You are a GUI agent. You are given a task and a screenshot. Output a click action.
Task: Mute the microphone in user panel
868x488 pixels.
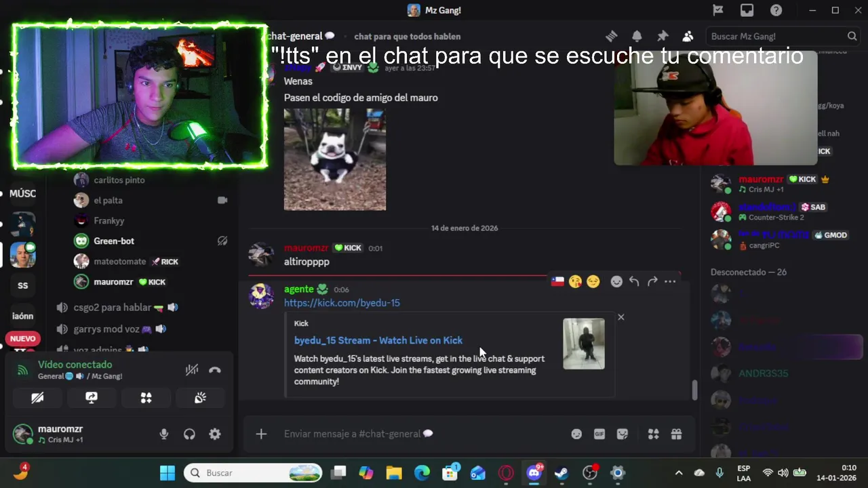point(163,434)
